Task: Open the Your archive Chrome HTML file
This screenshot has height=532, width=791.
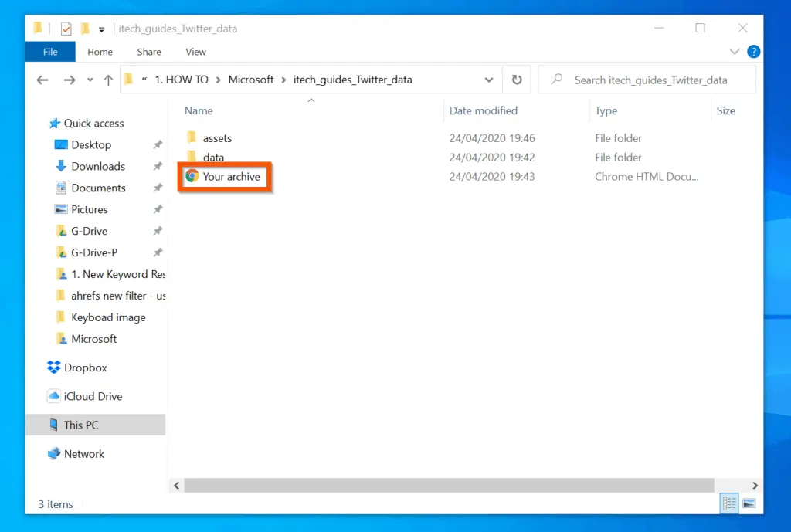Action: coord(231,177)
